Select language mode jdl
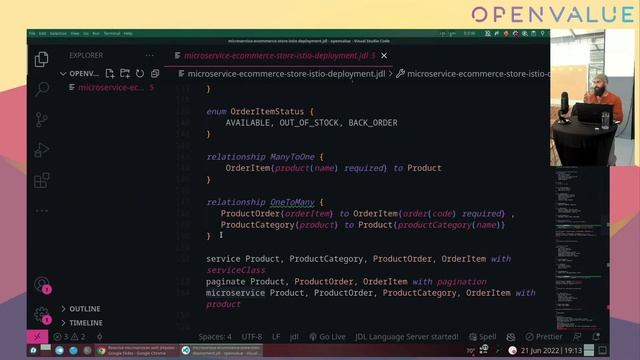Image resolution: width=640 pixels, height=360 pixels. [294, 337]
